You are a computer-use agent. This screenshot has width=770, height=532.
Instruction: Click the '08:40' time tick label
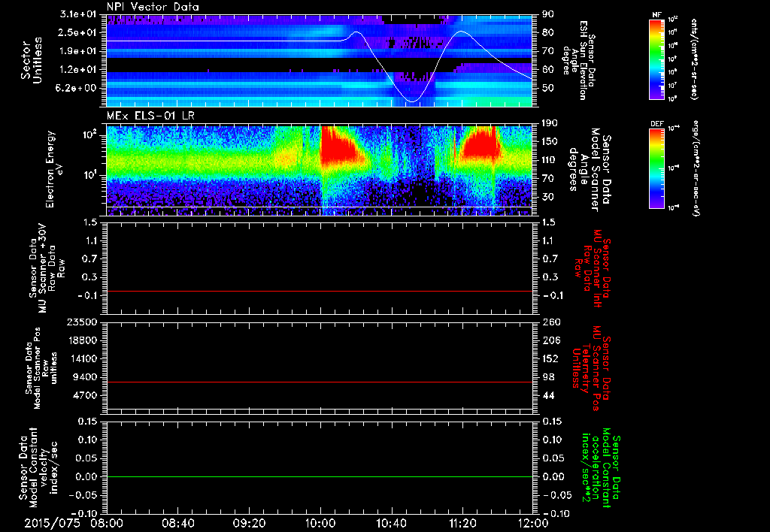(178, 523)
